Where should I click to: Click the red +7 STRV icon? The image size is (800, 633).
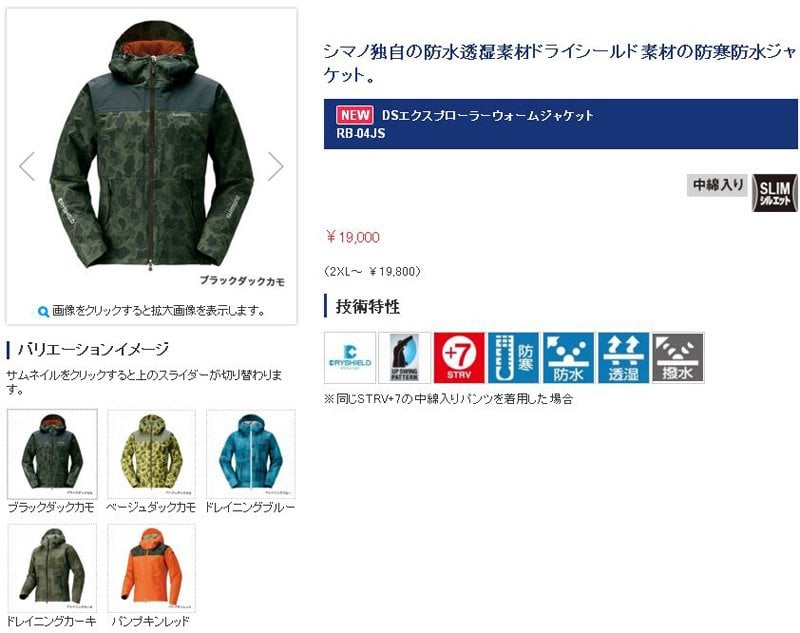click(x=459, y=358)
